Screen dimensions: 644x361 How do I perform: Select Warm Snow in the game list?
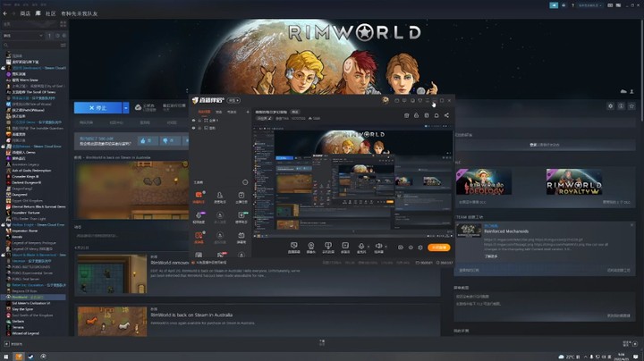pyautogui.click(x=25, y=80)
